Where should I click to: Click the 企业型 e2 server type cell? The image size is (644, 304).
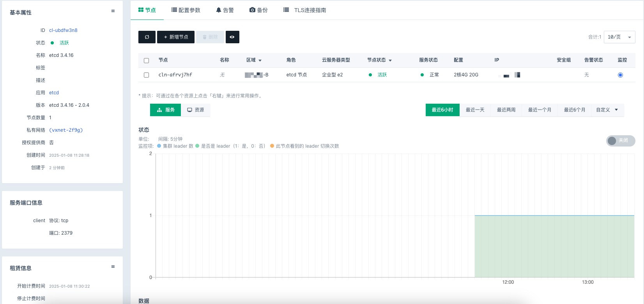click(333, 75)
